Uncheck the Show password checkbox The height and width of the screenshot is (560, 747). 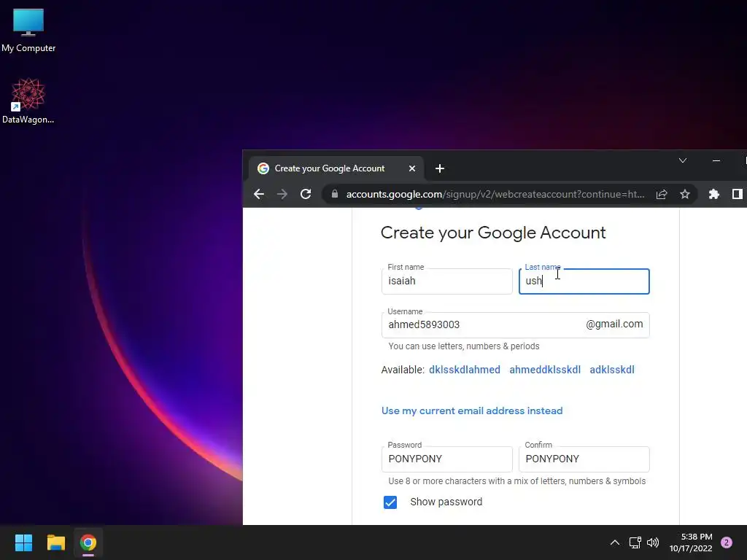coord(390,502)
